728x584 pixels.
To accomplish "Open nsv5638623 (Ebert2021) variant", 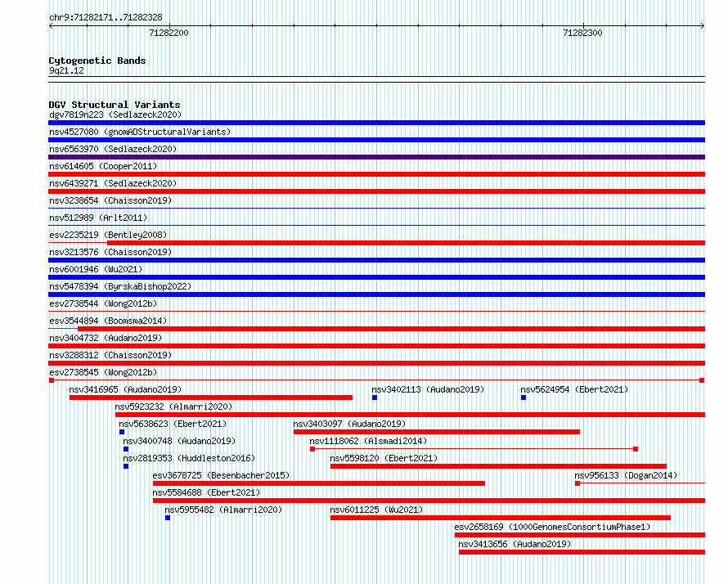I will tap(173, 424).
